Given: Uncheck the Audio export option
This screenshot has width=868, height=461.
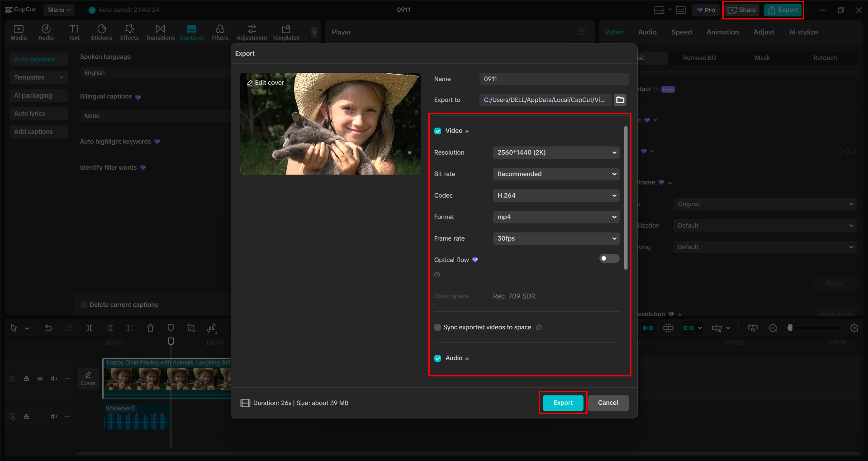Looking at the screenshot, I should coord(437,358).
